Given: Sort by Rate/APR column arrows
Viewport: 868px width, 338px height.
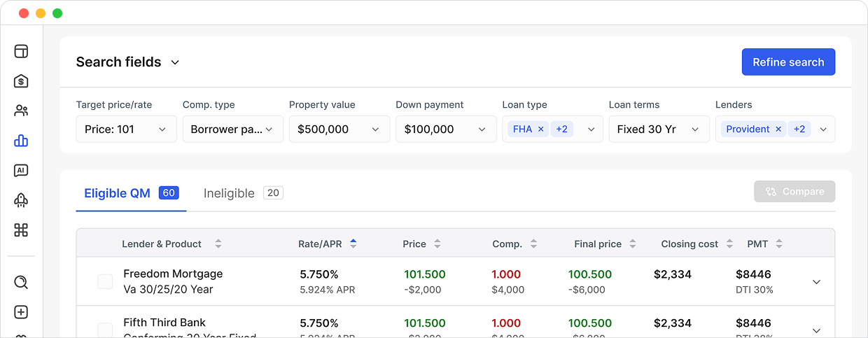Looking at the screenshot, I should (x=353, y=244).
